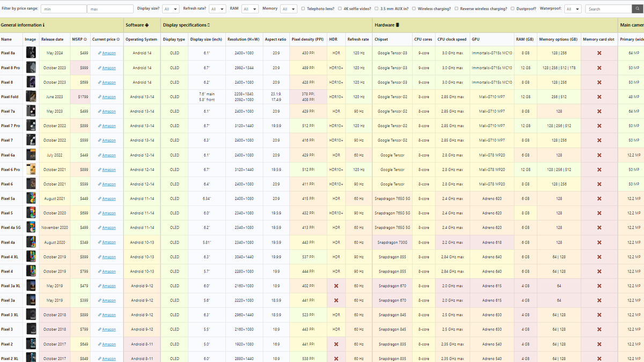Open the Pixel 4 XL phone image
The height and width of the screenshot is (362, 644).
click(x=31, y=256)
